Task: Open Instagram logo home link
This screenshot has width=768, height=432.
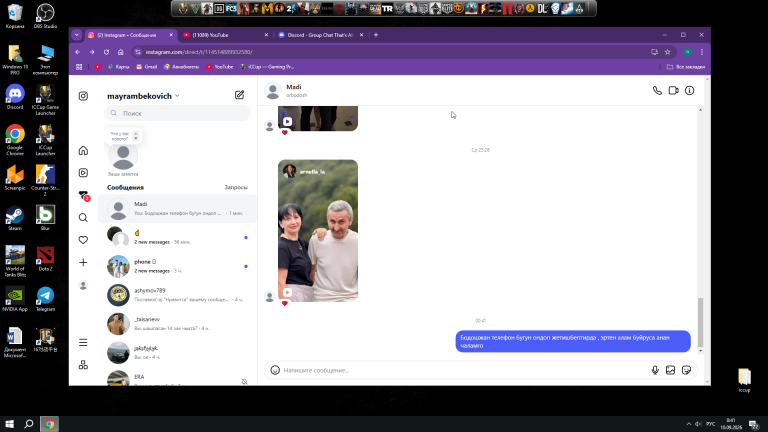Action: (83, 96)
